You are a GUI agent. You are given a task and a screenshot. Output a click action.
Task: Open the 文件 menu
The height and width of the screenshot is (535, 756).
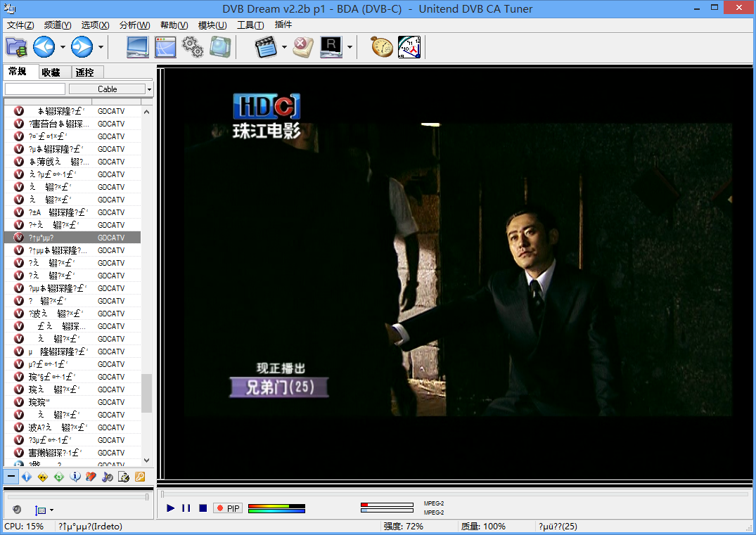[20, 25]
